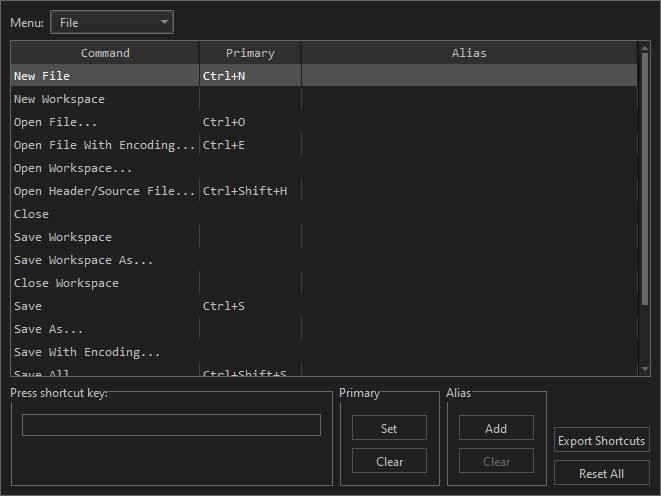Viewport: 661px width, 496px height.
Task: Select the Save command row
Action: pos(324,306)
